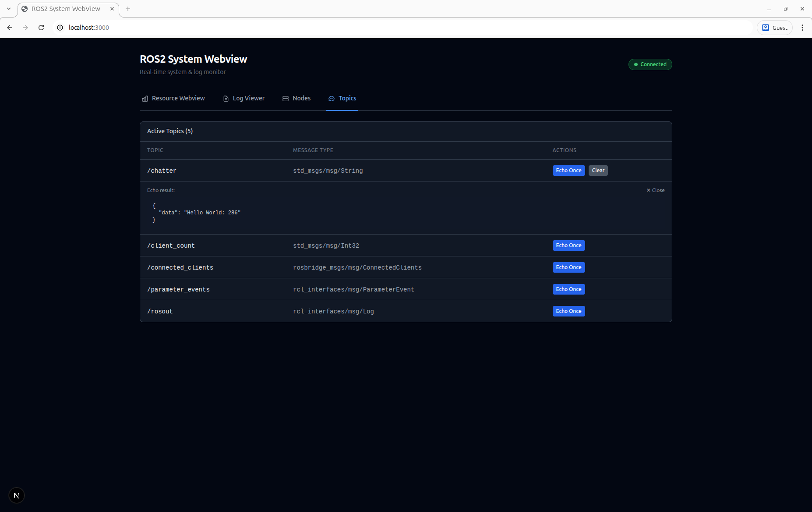Click the N avatar in bottom corner

coord(17,495)
